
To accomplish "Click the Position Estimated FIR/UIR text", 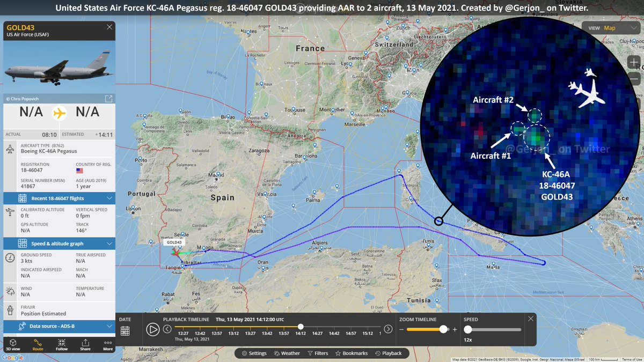I will (43, 313).
